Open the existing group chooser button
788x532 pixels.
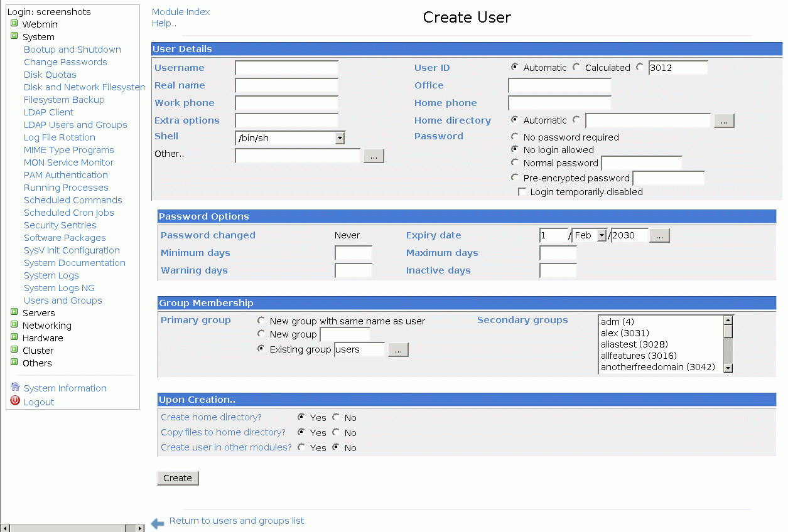pyautogui.click(x=398, y=350)
